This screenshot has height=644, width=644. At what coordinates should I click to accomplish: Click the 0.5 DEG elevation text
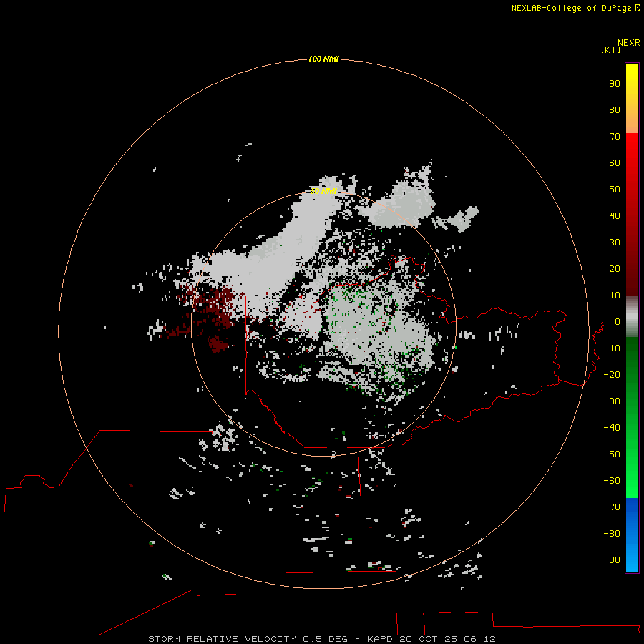click(325, 639)
